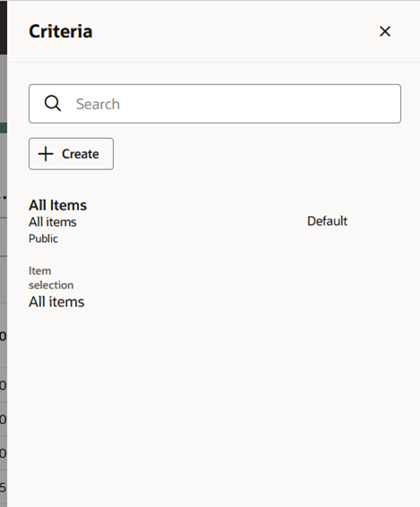420x507 pixels.
Task: Click the Item selection label
Action: pyautogui.click(x=51, y=278)
